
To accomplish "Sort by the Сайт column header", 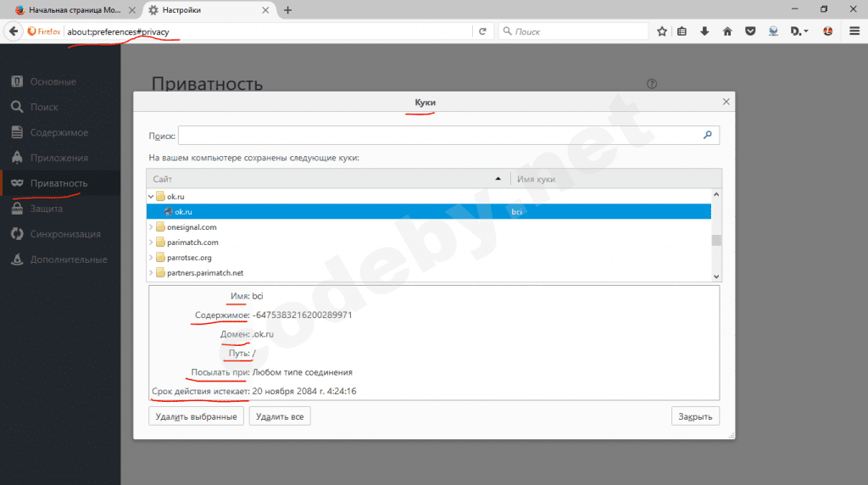I will coord(328,179).
